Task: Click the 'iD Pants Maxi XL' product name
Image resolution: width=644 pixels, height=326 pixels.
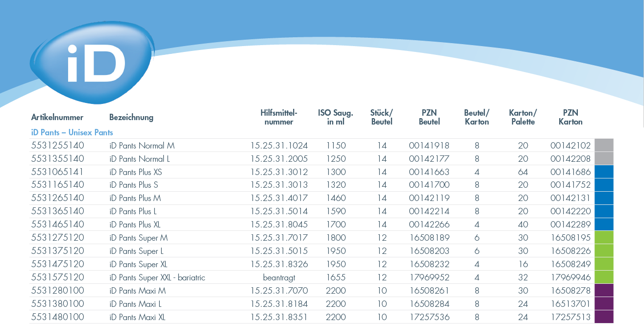Action: click(x=138, y=317)
